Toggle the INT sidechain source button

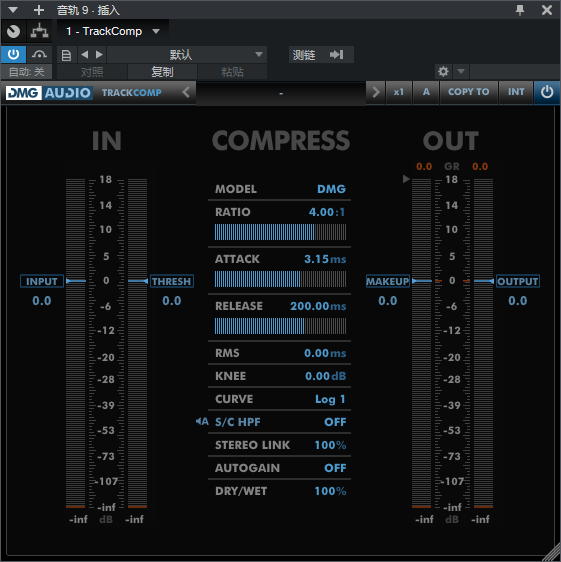(x=516, y=92)
